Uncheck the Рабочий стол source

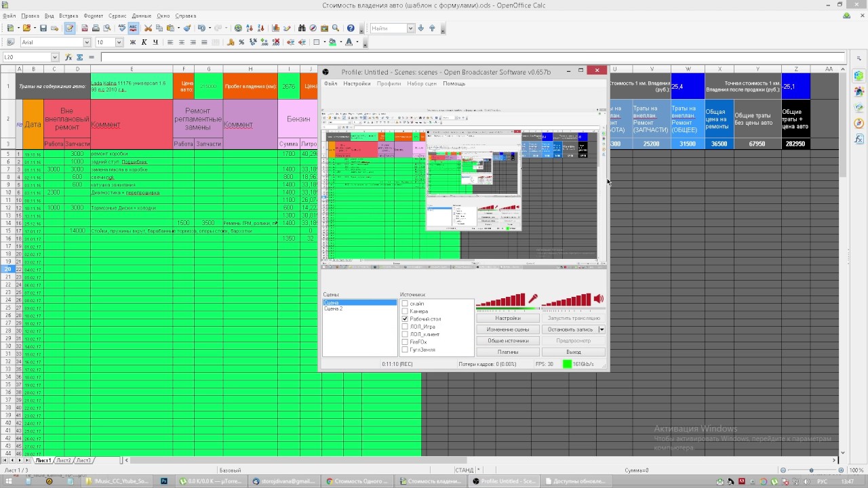[x=405, y=319]
